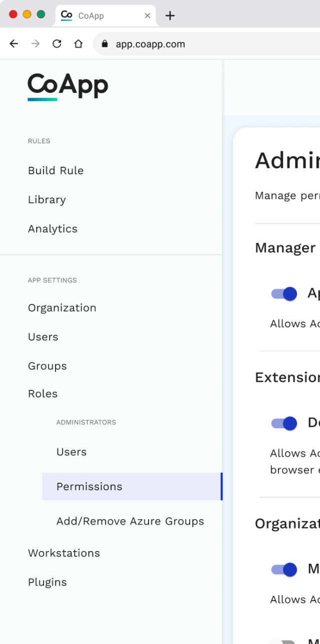320x644 pixels.
Task: Toggle the first switch under Organization section
Action: pyautogui.click(x=284, y=569)
